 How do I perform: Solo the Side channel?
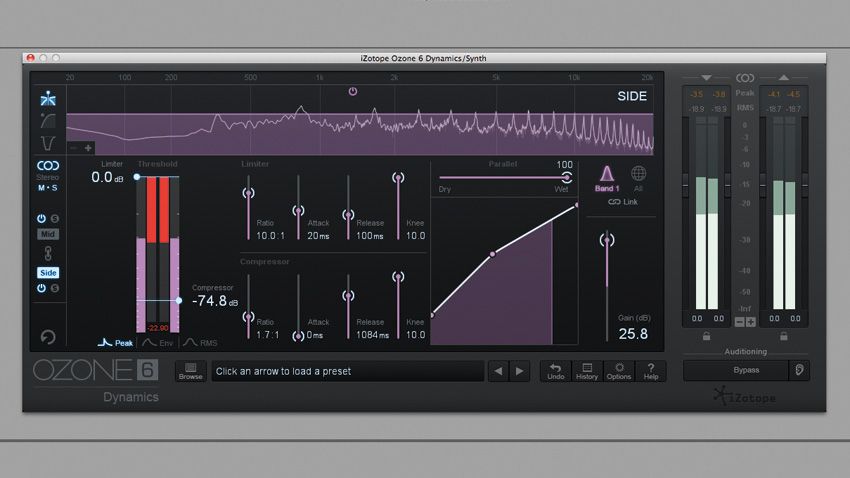pos(55,288)
